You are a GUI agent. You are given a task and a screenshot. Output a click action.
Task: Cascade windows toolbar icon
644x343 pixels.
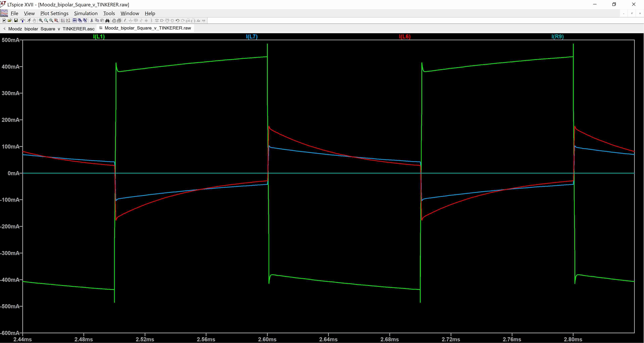coord(80,20)
